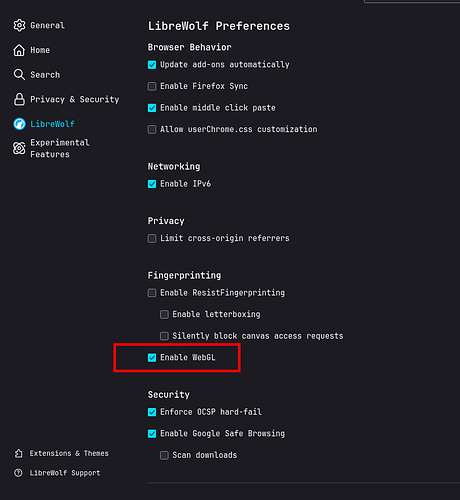Enable ResistFingerprinting option

tap(152, 293)
